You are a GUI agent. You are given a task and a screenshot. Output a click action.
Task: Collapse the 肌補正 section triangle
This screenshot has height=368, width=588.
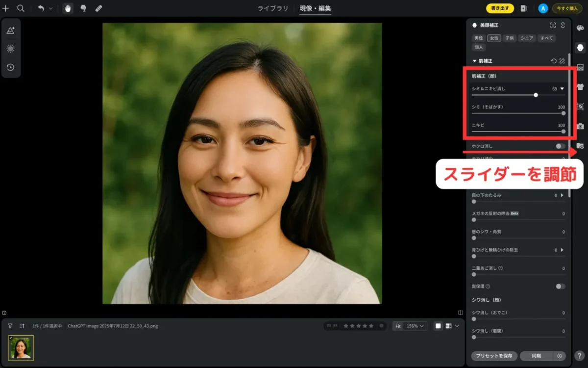474,61
